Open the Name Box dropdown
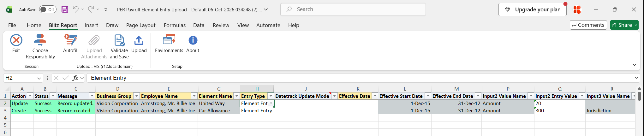 coord(39,78)
